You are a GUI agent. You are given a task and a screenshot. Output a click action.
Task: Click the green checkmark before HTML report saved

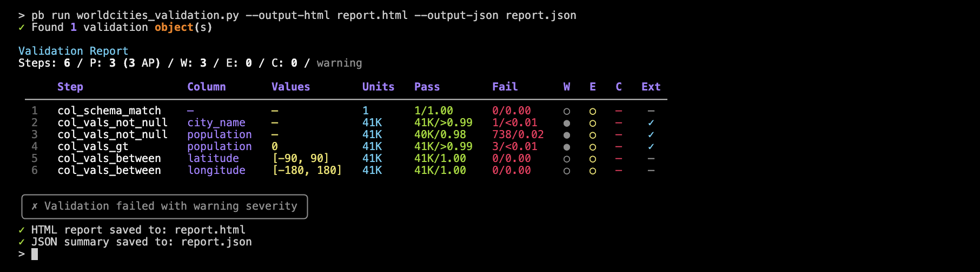(x=22, y=230)
